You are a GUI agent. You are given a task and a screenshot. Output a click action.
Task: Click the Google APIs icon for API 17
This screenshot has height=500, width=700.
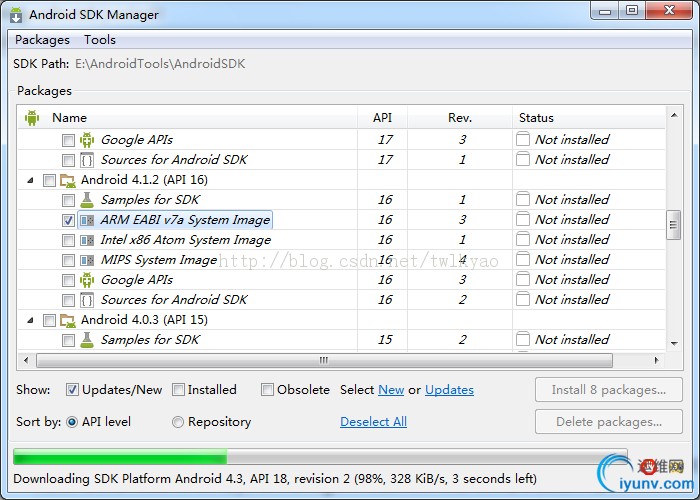[x=87, y=140]
